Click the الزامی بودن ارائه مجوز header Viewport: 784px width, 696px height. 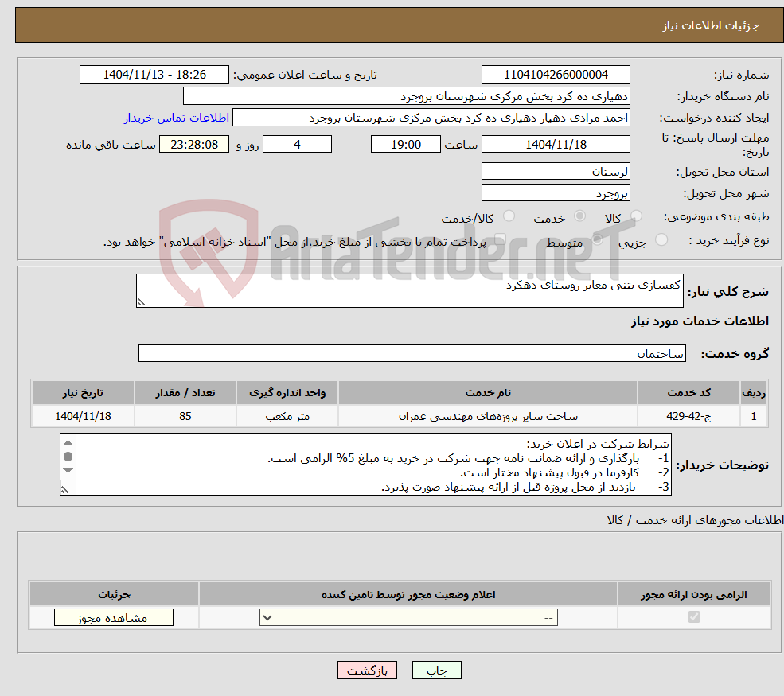[693, 594]
